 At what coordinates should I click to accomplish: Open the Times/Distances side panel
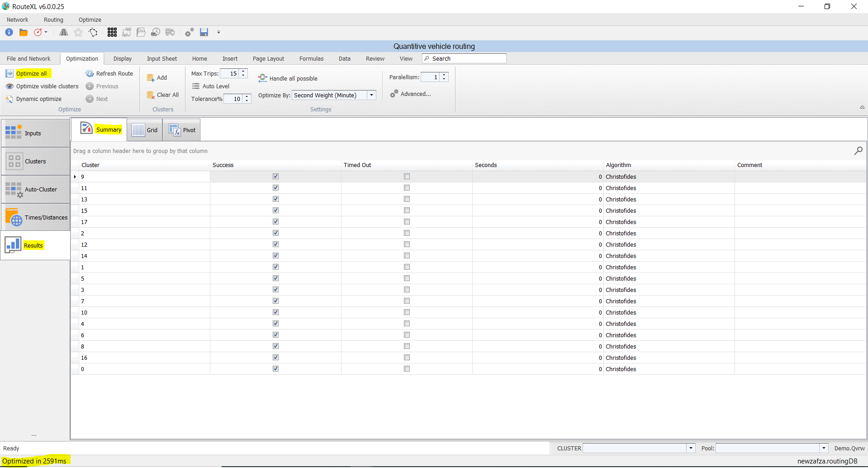(35, 217)
